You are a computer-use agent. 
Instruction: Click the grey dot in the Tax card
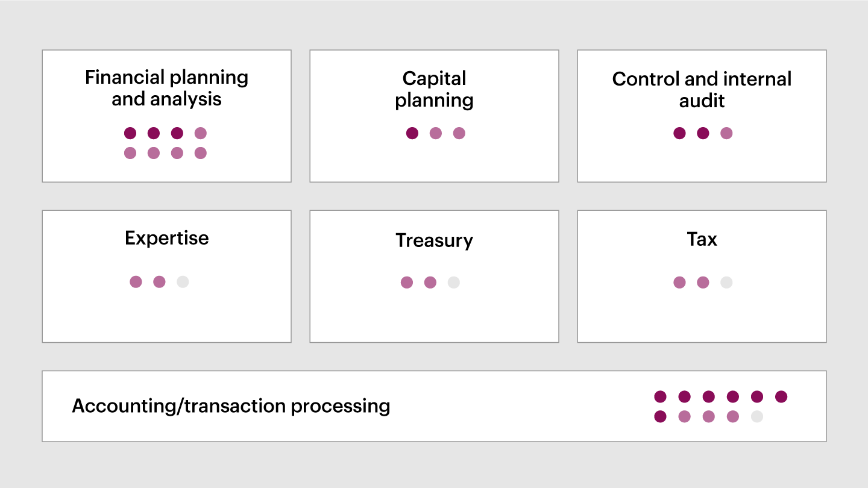pyautogui.click(x=726, y=282)
